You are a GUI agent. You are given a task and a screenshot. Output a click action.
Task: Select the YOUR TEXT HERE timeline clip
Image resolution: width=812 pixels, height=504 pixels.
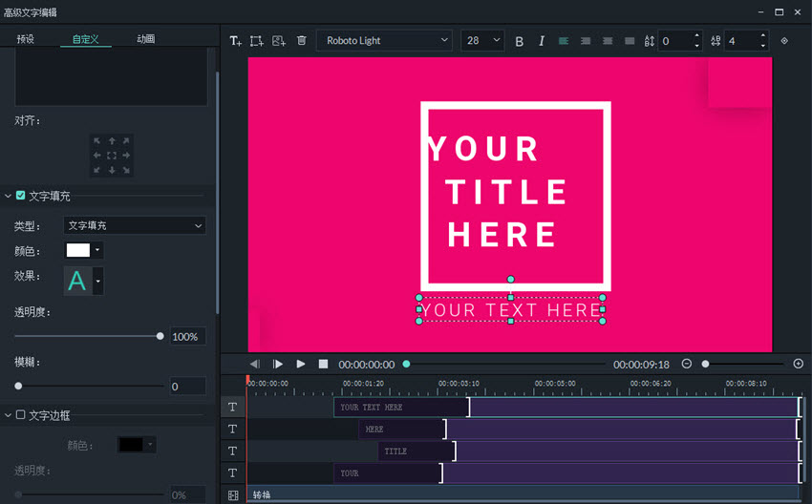click(401, 408)
